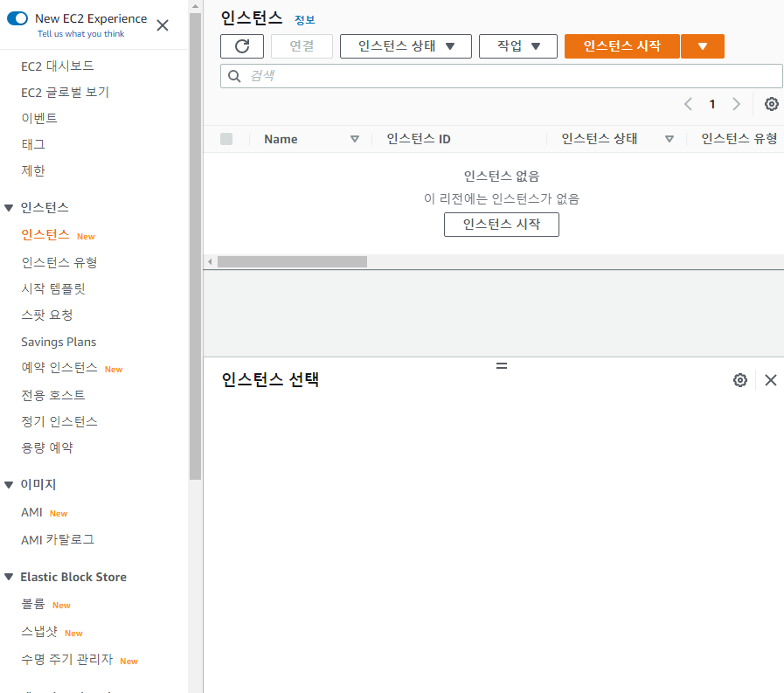Click horizontal scrollbar thumb under table
The image size is (784, 693).
pos(292,261)
